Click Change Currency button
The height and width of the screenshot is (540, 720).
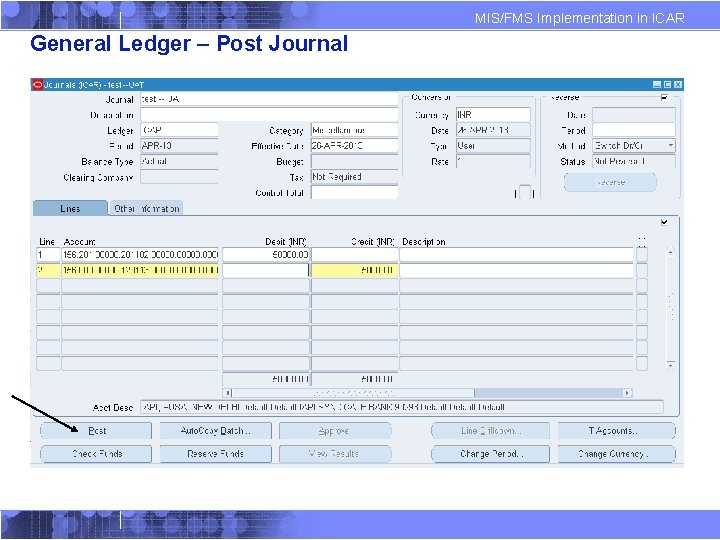[x=616, y=454]
